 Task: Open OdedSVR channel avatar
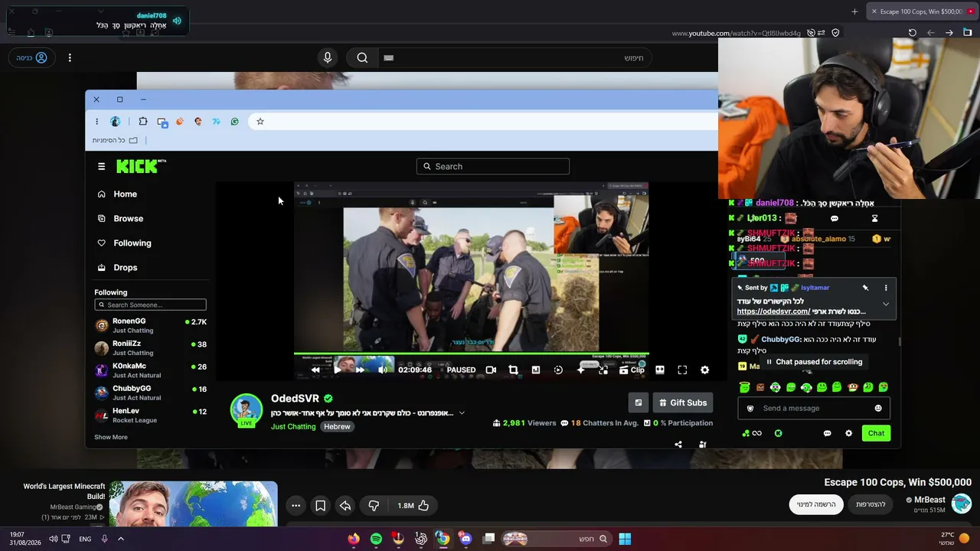tap(247, 410)
